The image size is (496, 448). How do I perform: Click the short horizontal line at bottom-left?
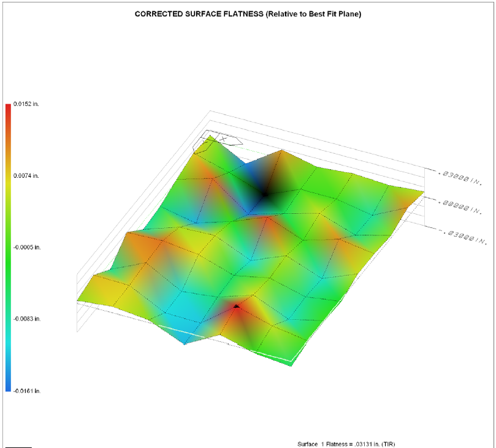pyautogui.click(x=18, y=447)
